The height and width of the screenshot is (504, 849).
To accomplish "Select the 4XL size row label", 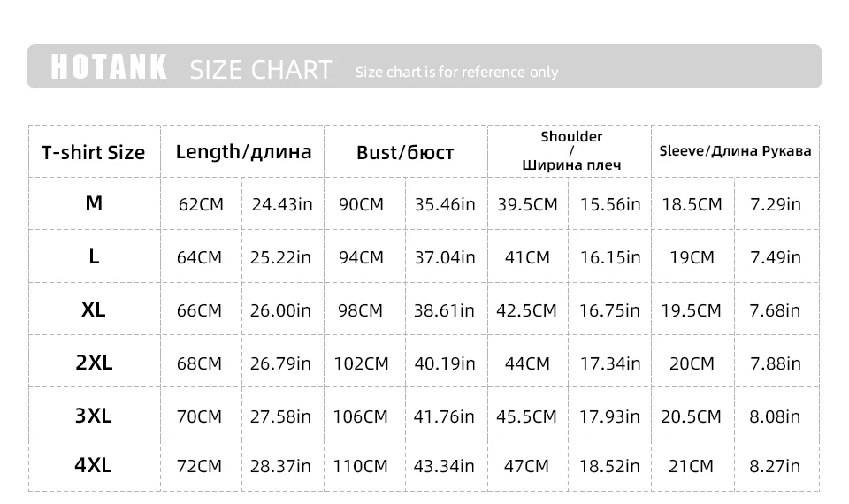I will click(94, 465).
